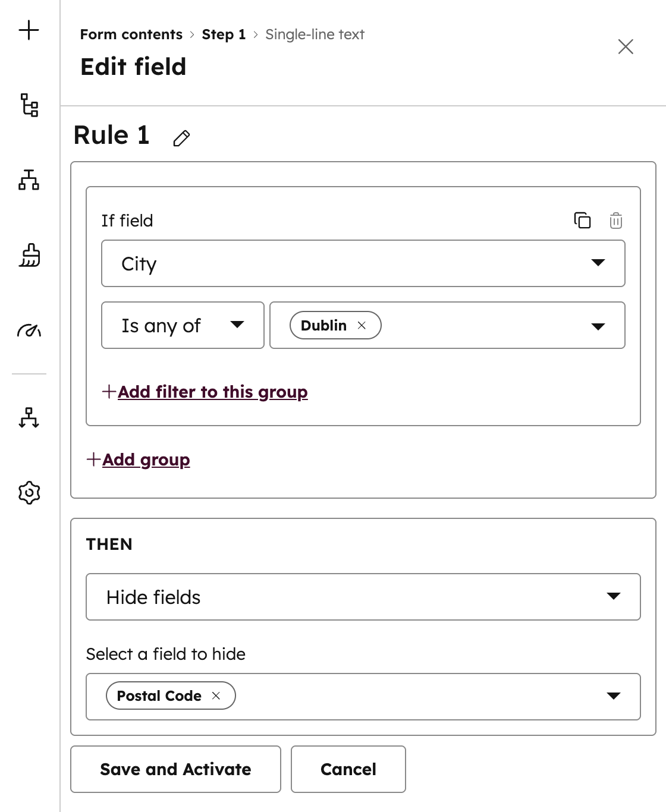Remove the Dublin value chip
The height and width of the screenshot is (812, 666).
(362, 325)
